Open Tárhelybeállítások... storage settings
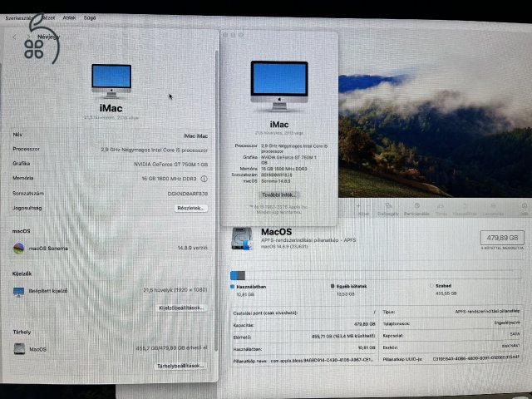 [x=180, y=366]
